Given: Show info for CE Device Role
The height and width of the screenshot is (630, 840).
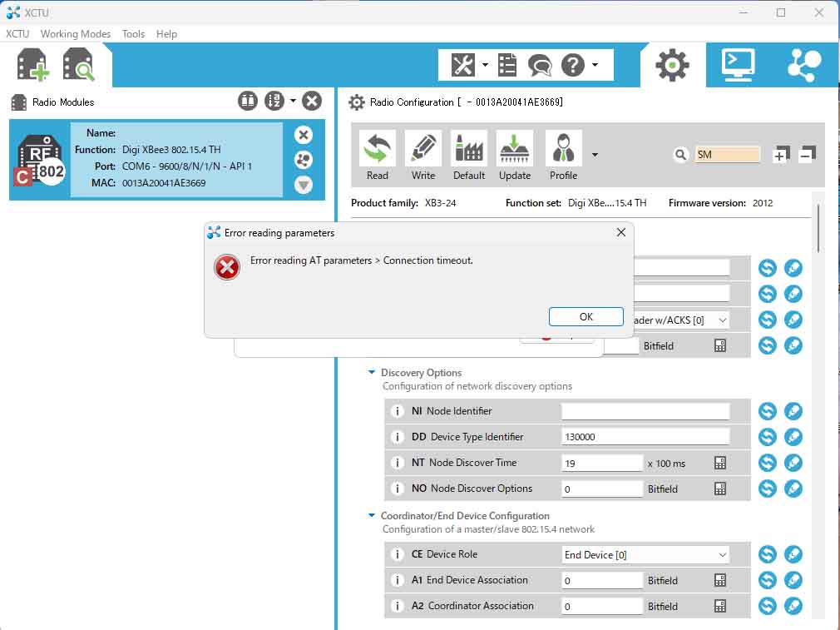Looking at the screenshot, I should coord(397,554).
